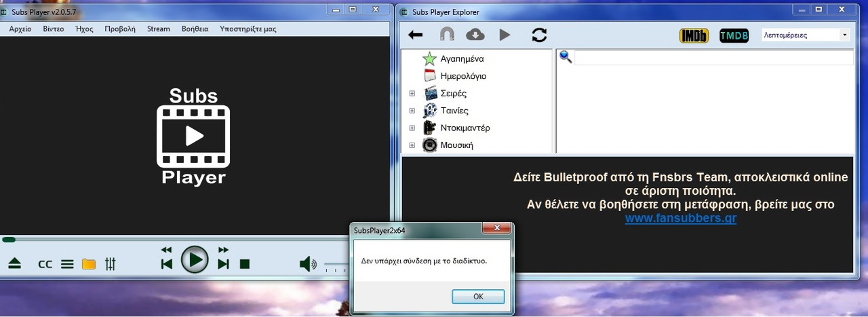868x317 pixels.
Task: Open the Υποστηρίξτε μας menu
Action: coord(248,29)
